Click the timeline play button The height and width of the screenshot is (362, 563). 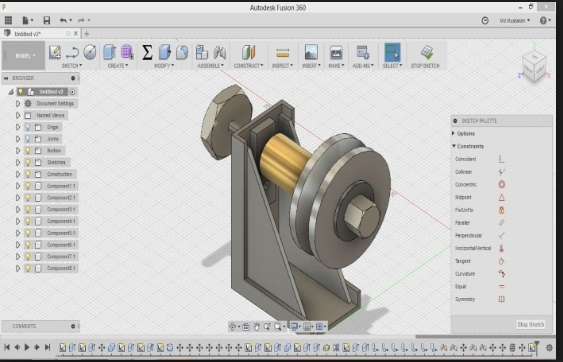coord(27,347)
